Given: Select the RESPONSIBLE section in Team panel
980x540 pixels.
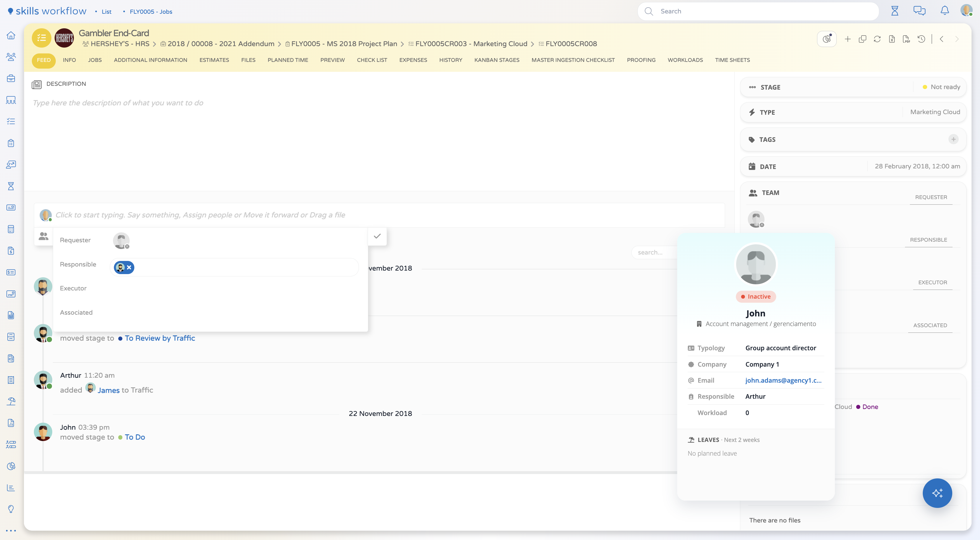Looking at the screenshot, I should point(928,240).
